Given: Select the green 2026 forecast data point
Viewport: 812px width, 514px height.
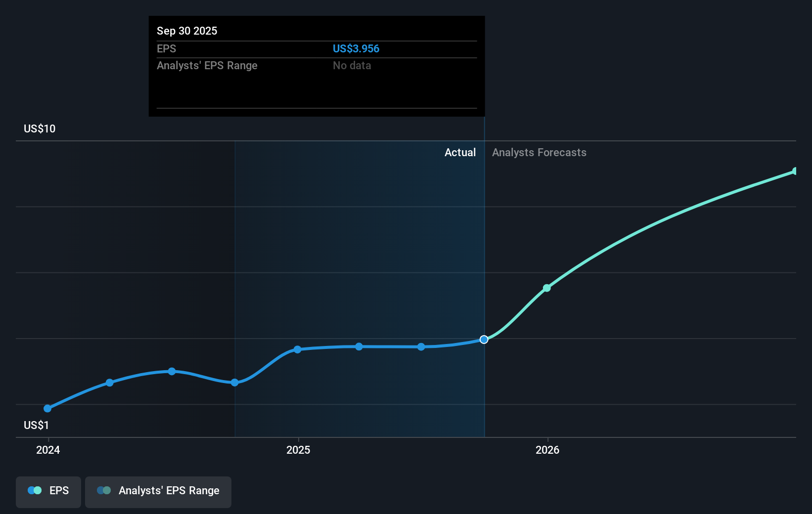Looking at the screenshot, I should [x=547, y=288].
